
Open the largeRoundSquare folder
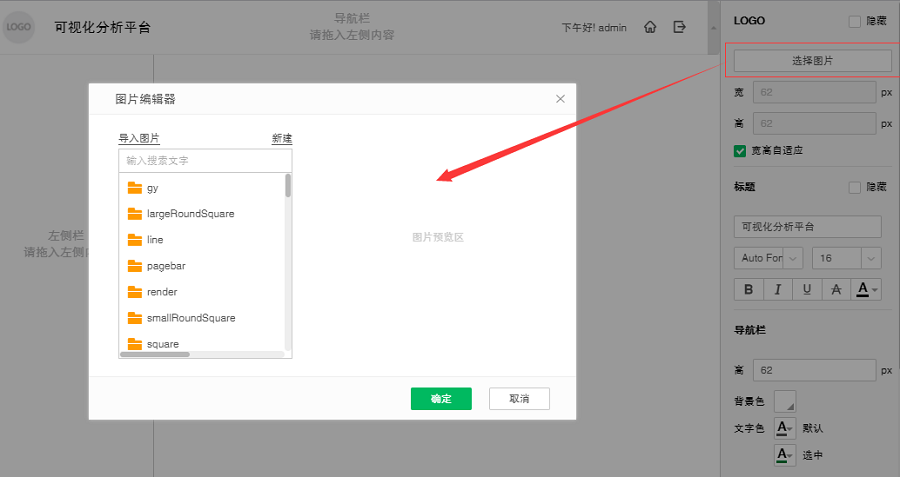tap(190, 214)
